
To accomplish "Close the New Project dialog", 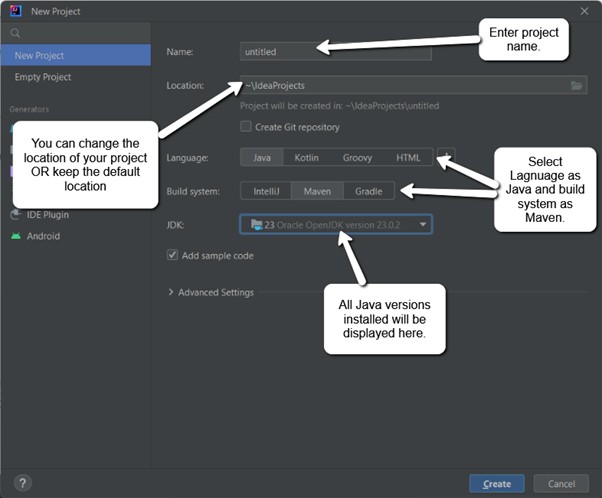I will tap(584, 11).
